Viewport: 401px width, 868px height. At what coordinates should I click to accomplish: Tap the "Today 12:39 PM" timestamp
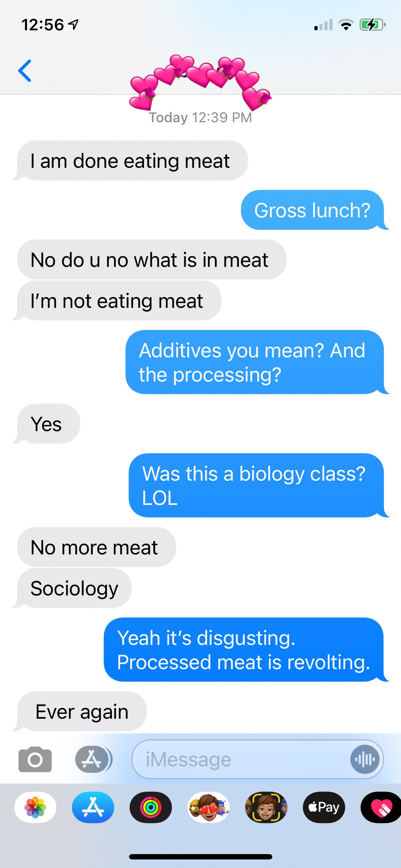click(x=200, y=118)
